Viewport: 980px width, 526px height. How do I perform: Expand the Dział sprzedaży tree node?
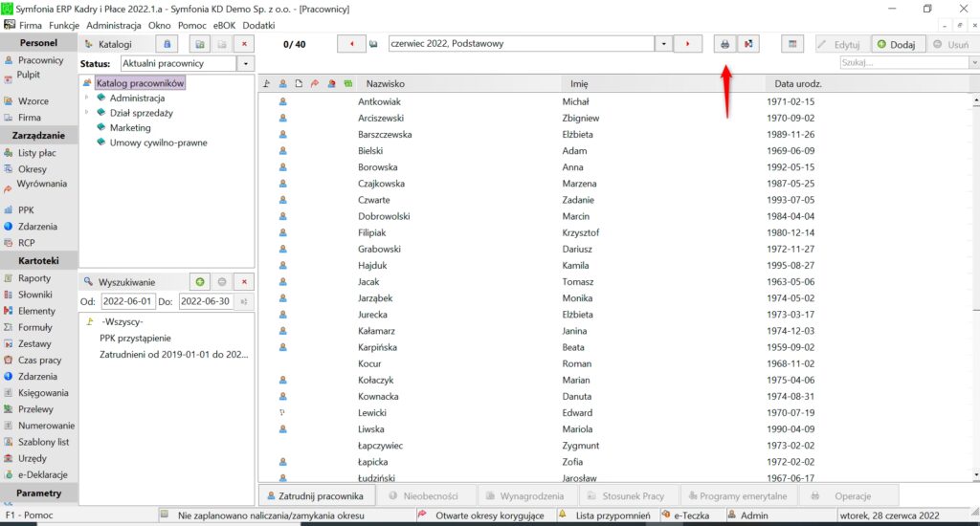click(86, 113)
